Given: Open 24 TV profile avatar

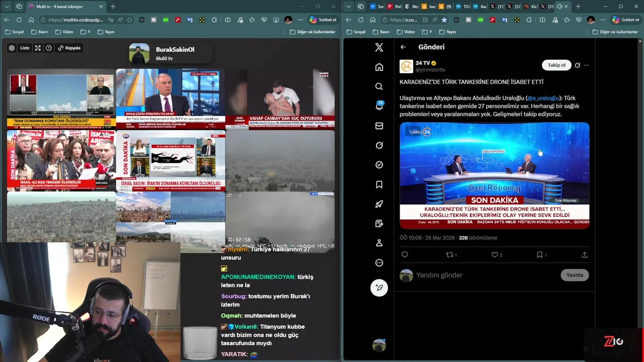Looking at the screenshot, I should click(406, 66).
